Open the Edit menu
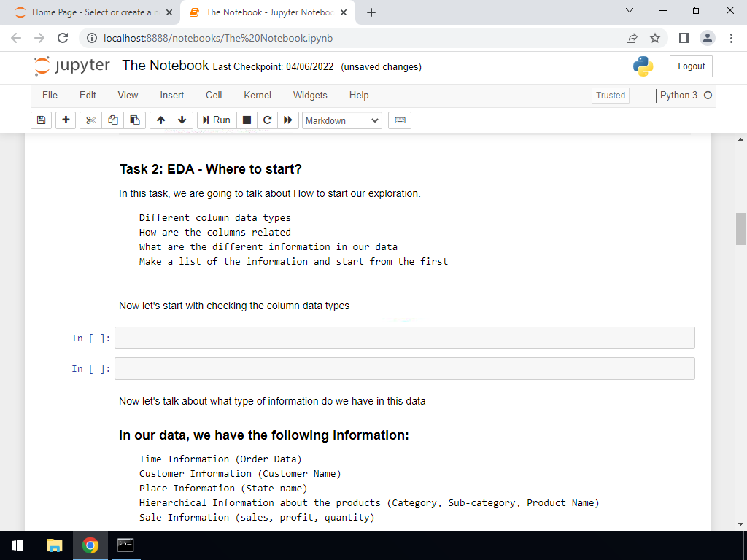747x560 pixels. [x=88, y=96]
